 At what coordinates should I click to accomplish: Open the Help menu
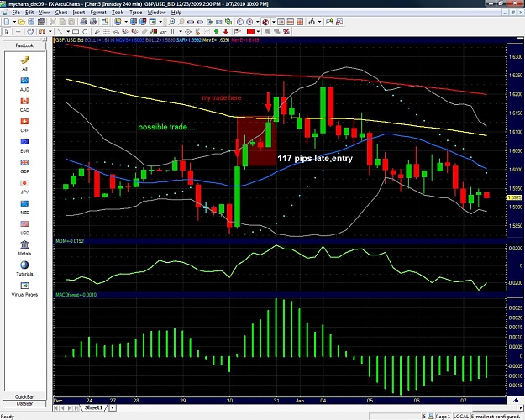(x=176, y=13)
